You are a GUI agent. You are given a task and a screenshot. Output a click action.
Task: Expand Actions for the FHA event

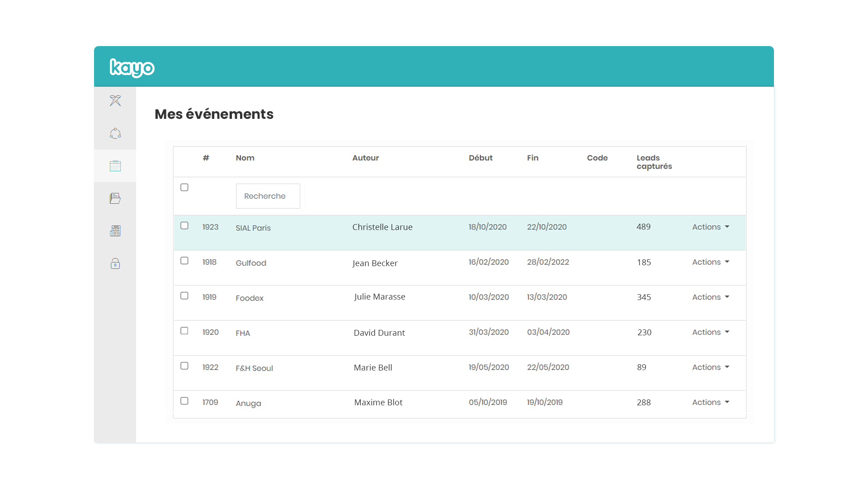(711, 332)
